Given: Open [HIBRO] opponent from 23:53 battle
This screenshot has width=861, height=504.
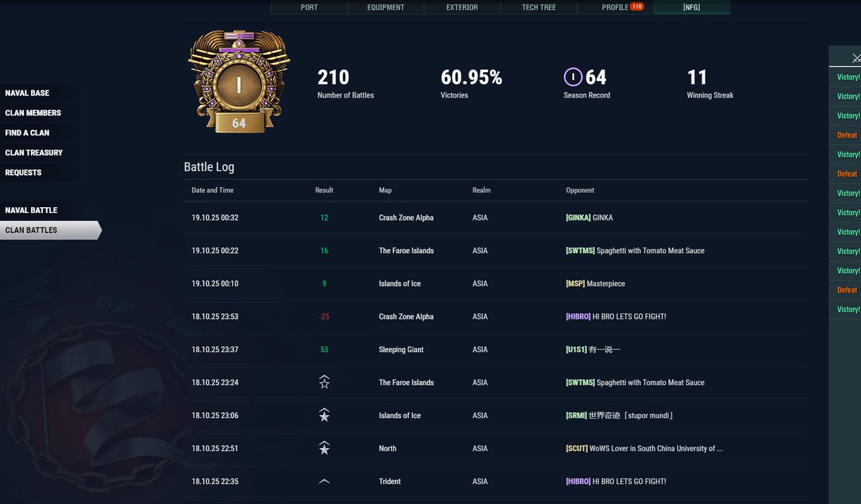Looking at the screenshot, I should [616, 317].
